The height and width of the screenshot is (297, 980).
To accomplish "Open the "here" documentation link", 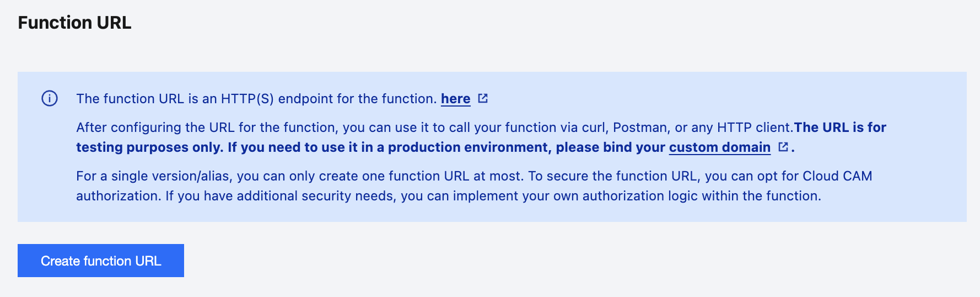I will [x=455, y=99].
